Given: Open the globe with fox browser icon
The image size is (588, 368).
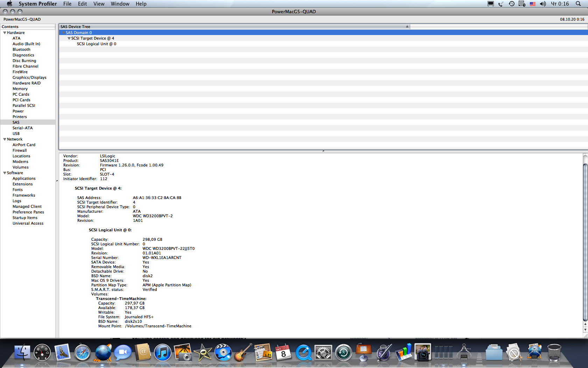Looking at the screenshot, I should (103, 352).
